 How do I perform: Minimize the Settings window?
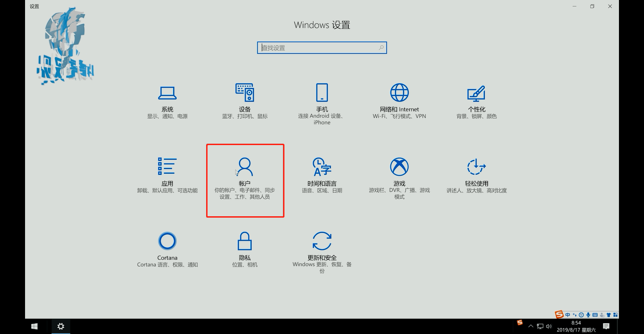point(574,6)
